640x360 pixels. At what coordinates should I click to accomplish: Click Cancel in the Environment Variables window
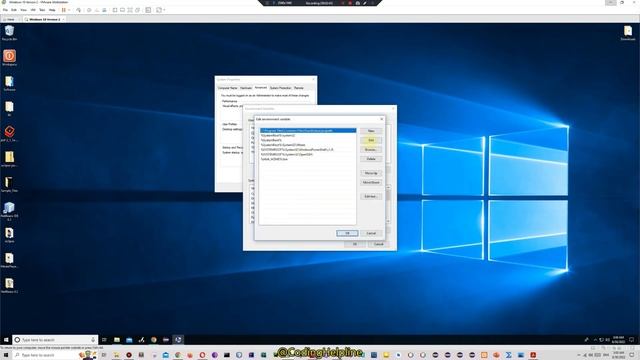coord(379,244)
